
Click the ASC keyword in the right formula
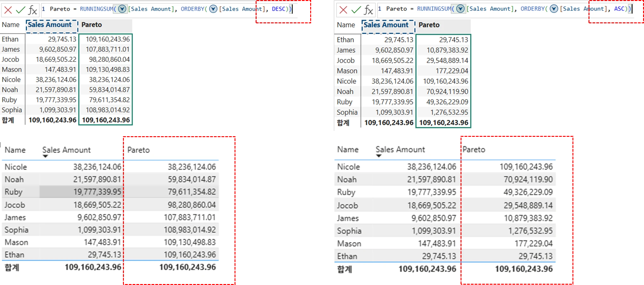click(x=619, y=9)
